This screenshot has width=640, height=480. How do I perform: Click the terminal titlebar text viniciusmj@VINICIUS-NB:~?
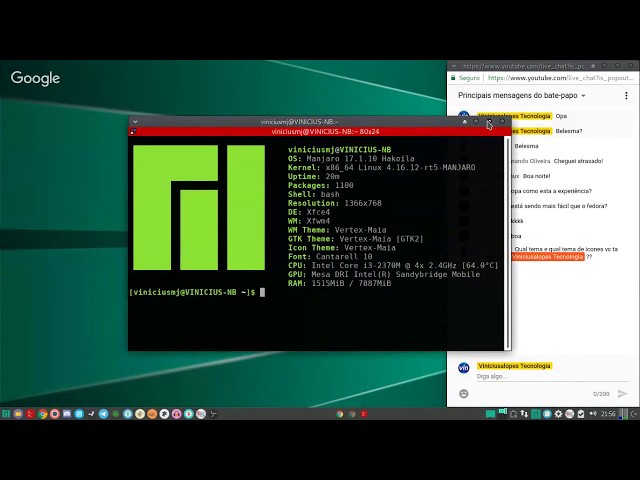pos(299,122)
